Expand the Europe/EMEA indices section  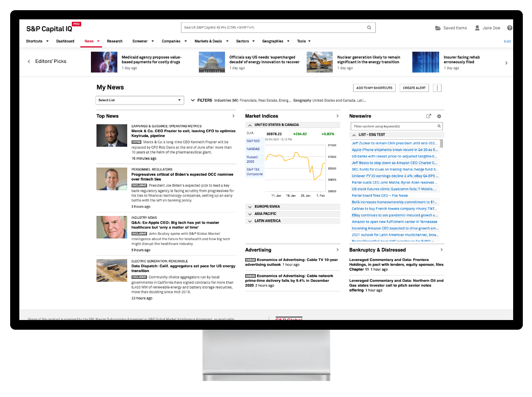tap(250, 207)
